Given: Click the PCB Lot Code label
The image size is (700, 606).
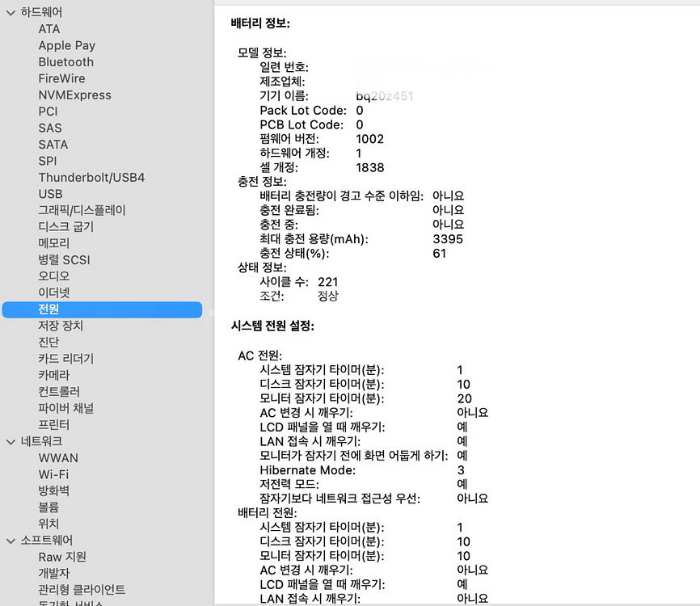Looking at the screenshot, I should 302,124.
